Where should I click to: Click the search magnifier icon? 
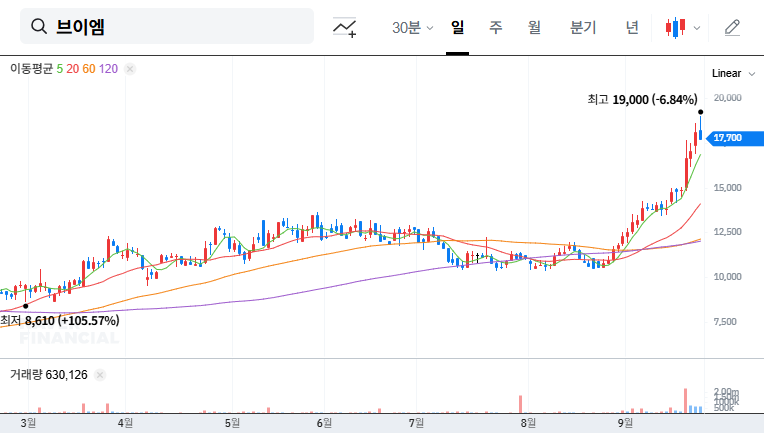(38, 26)
